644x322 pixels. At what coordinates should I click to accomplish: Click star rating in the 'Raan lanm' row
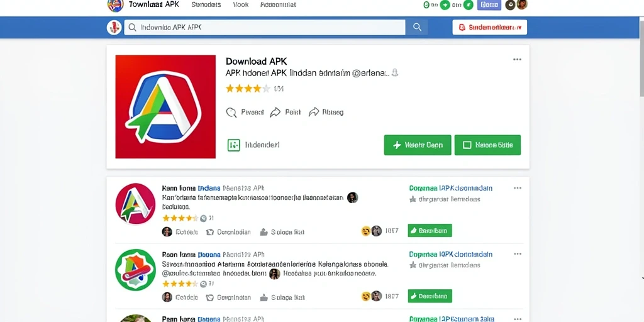180,284
